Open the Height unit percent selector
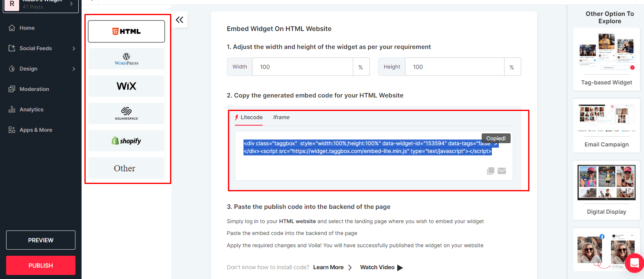 512,67
